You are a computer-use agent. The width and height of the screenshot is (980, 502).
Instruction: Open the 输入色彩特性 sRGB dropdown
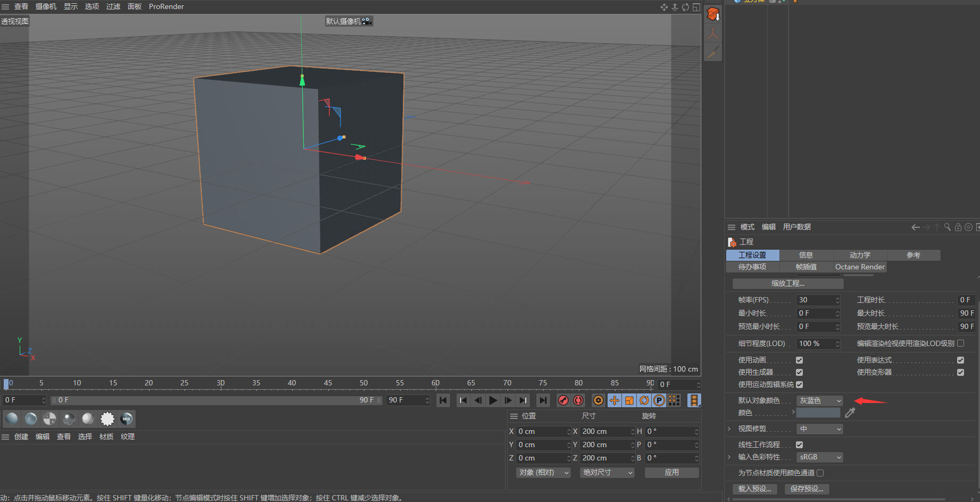(x=820, y=457)
